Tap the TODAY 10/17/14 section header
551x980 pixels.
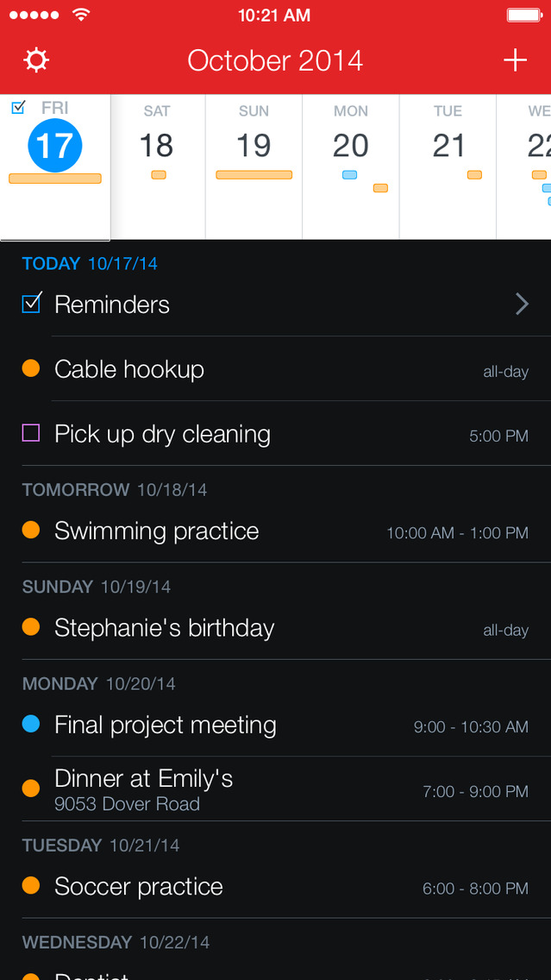point(90,264)
